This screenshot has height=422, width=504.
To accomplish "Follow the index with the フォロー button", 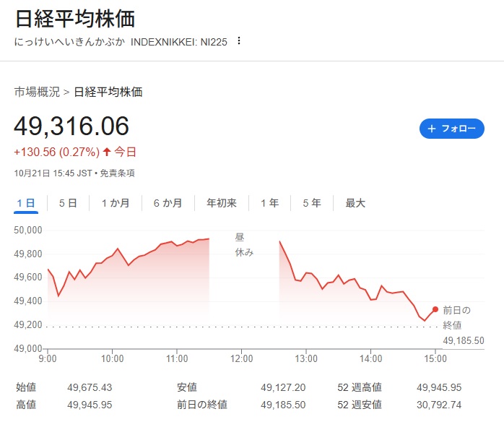I will click(451, 129).
